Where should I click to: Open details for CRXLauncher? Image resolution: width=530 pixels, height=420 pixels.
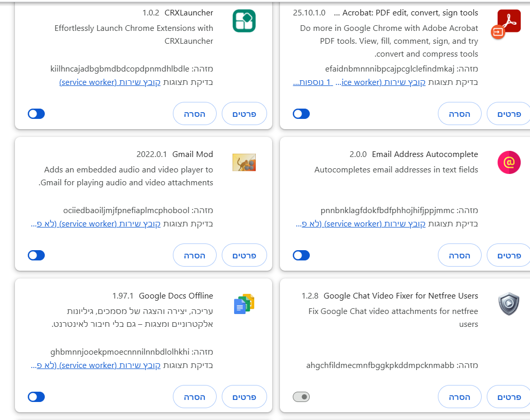point(244,114)
